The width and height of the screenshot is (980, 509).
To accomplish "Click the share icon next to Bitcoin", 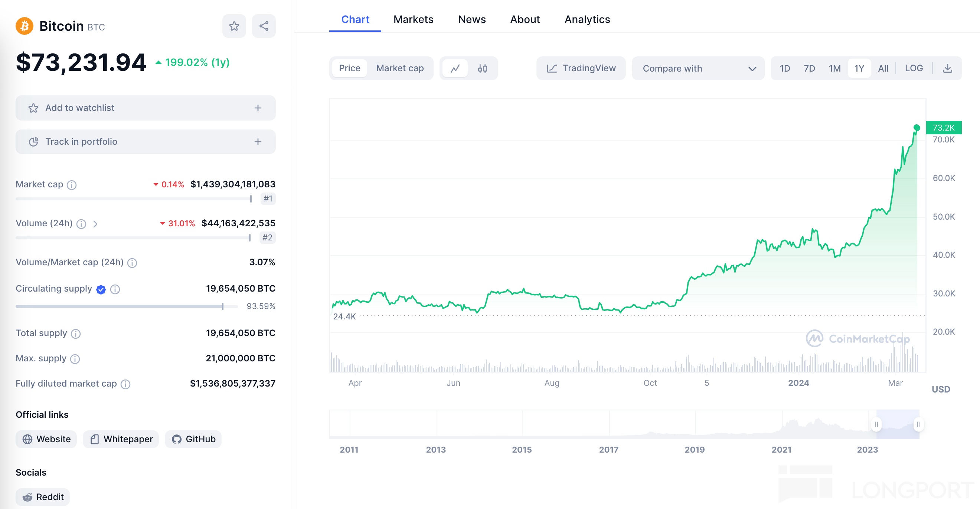I will pos(264,26).
